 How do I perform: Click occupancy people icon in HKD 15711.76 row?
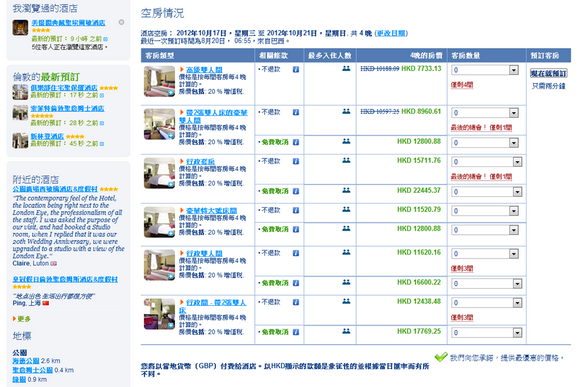346,160
